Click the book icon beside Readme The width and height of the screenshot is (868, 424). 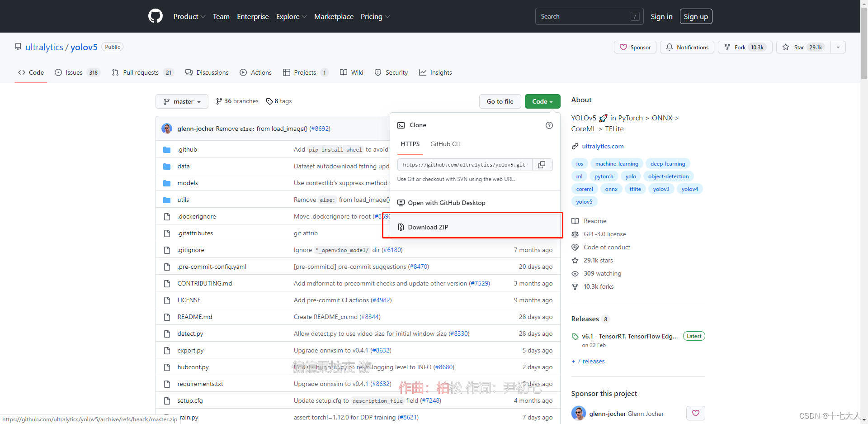tap(575, 221)
